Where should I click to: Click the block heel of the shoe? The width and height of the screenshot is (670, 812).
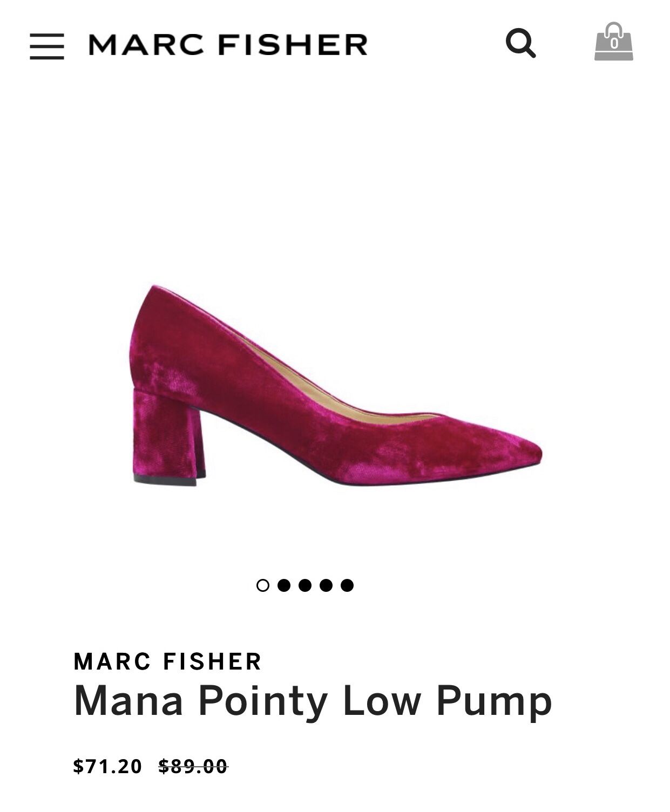pyautogui.click(x=168, y=436)
